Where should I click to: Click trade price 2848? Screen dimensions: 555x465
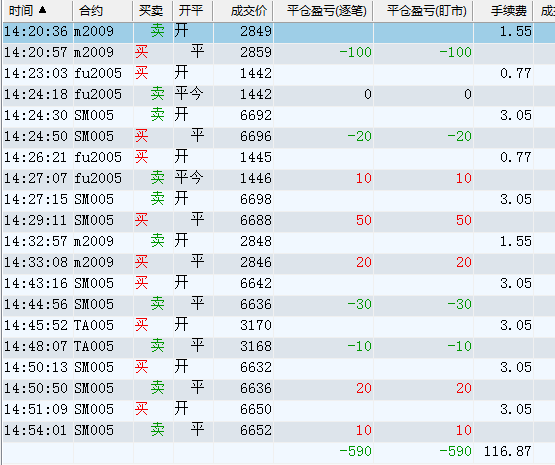[256, 241]
